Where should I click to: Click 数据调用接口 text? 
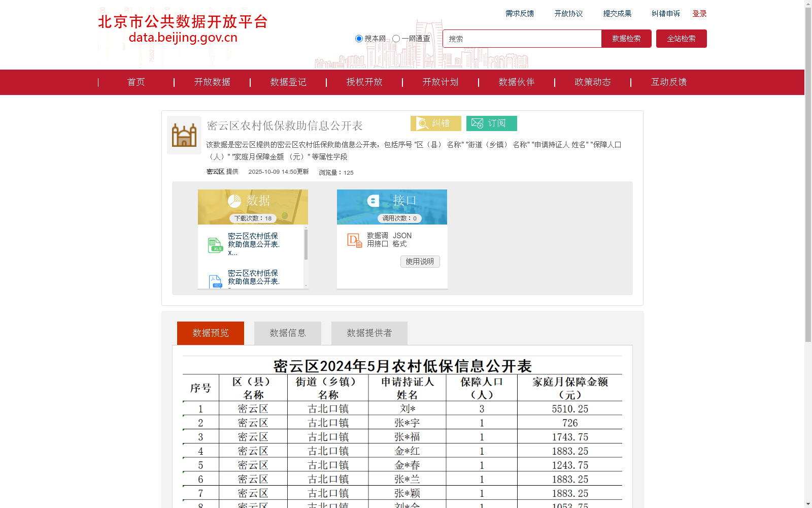coord(378,240)
